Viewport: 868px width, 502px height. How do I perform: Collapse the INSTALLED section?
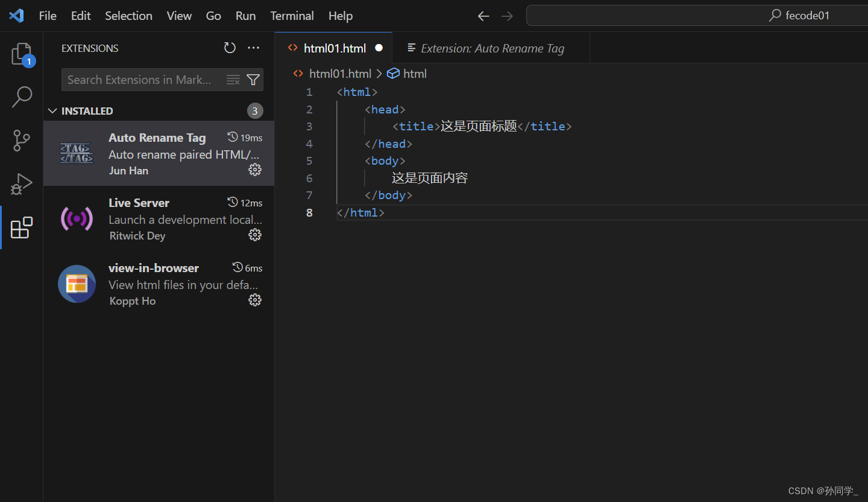[x=52, y=111]
